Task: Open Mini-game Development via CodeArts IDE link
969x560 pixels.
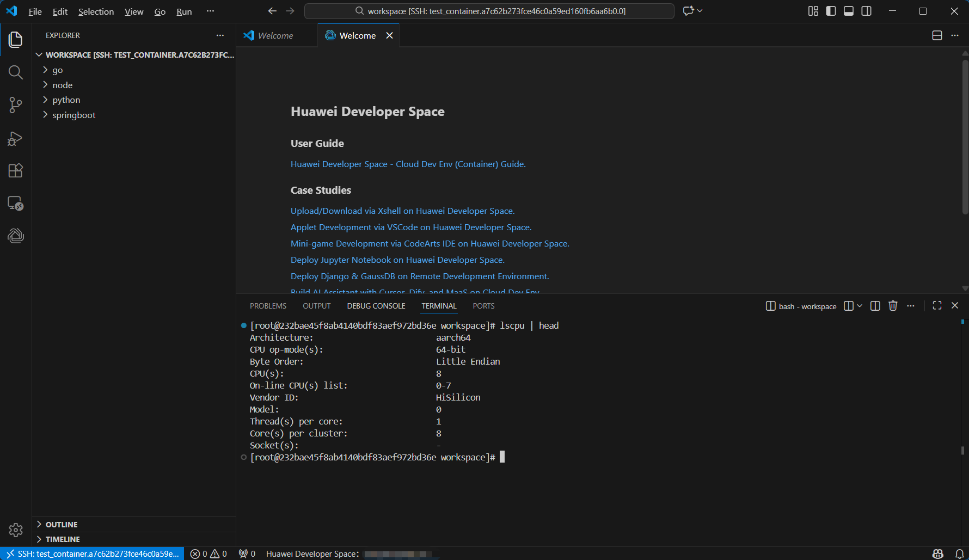Action: click(430, 244)
